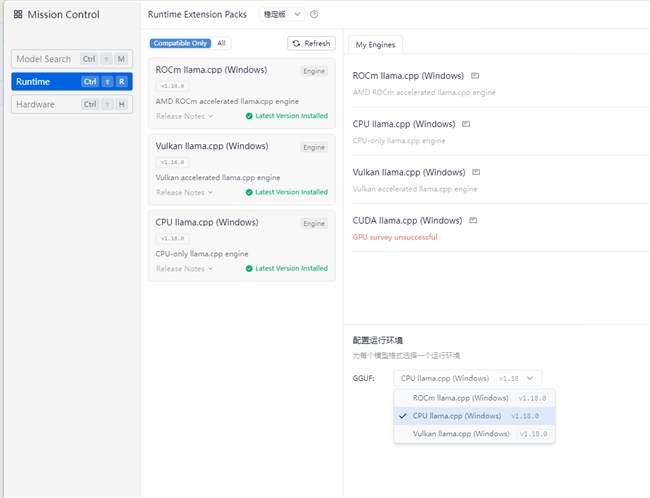650x498 pixels.
Task: Click the Mission Control grid icon
Action: (18, 15)
